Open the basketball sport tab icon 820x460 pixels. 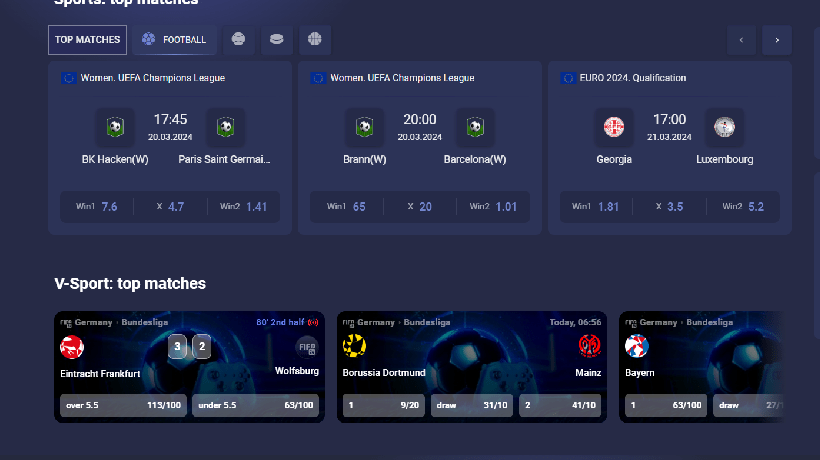click(315, 40)
